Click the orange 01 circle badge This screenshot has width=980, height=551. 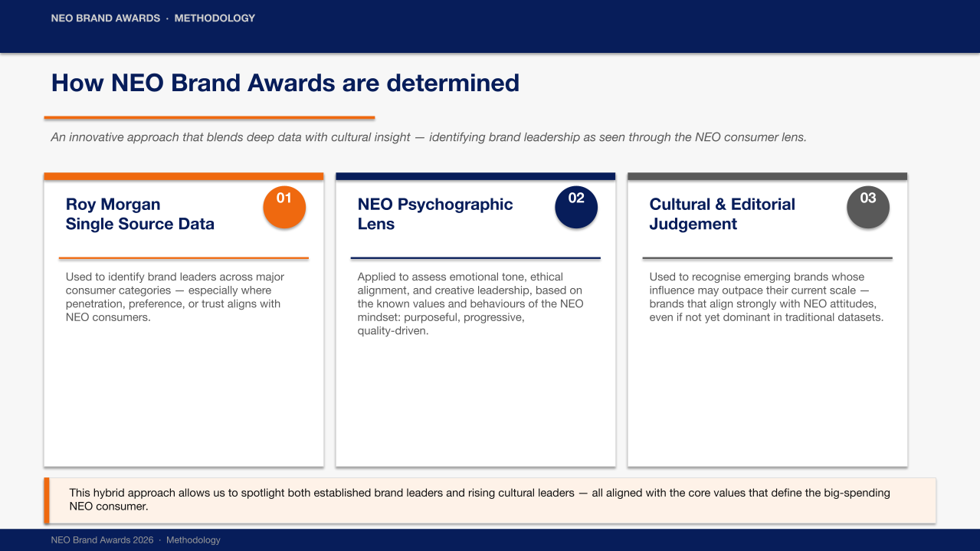(x=284, y=207)
